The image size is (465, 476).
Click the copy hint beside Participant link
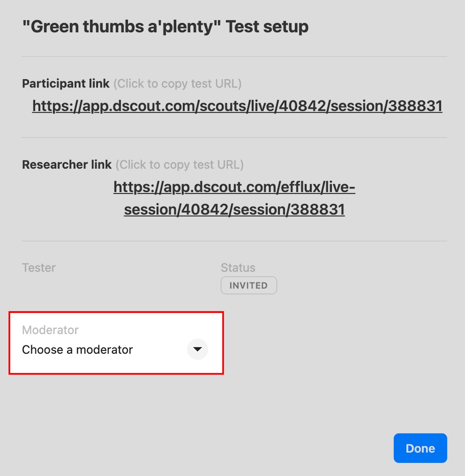pyautogui.click(x=177, y=84)
